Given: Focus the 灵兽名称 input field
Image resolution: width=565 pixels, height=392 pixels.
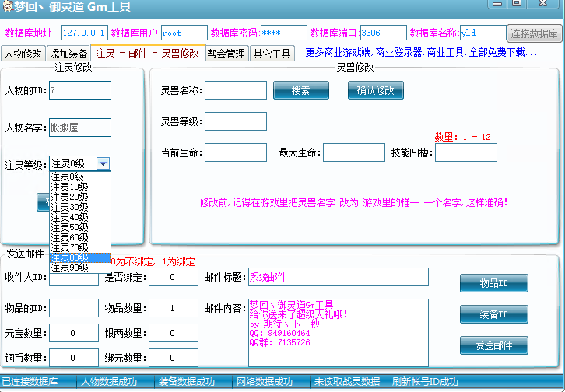Looking at the screenshot, I should coord(236,90).
